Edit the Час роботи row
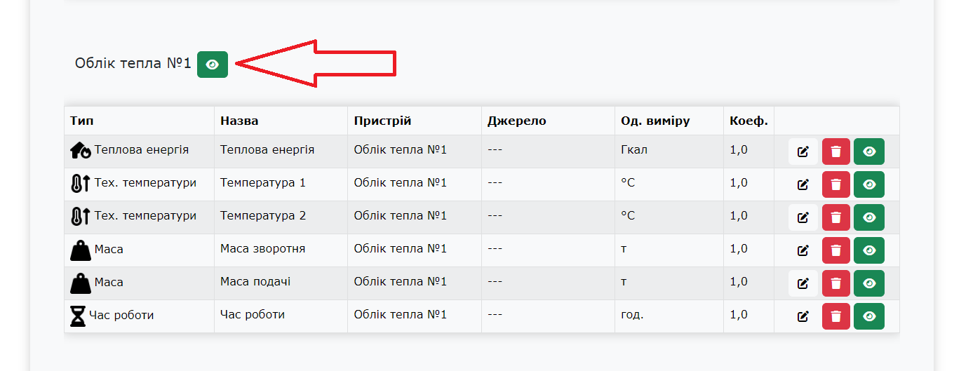The height and width of the screenshot is (371, 980). point(803,316)
